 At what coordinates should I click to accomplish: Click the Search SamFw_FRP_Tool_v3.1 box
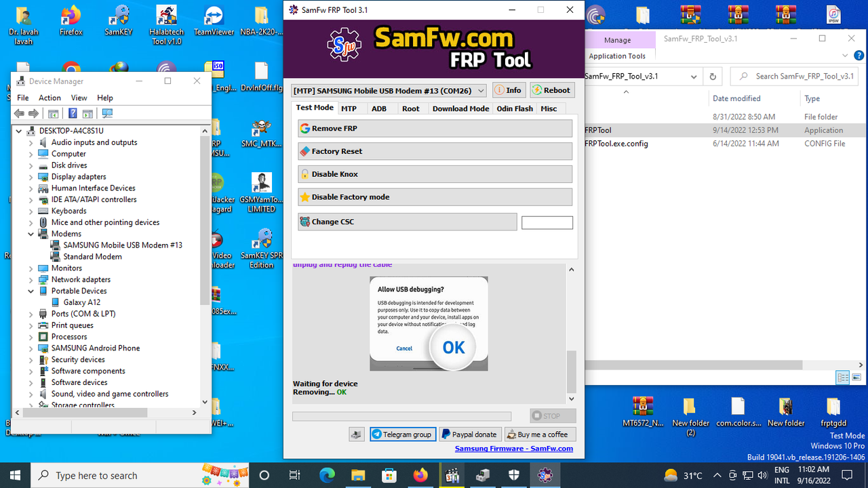click(795, 77)
